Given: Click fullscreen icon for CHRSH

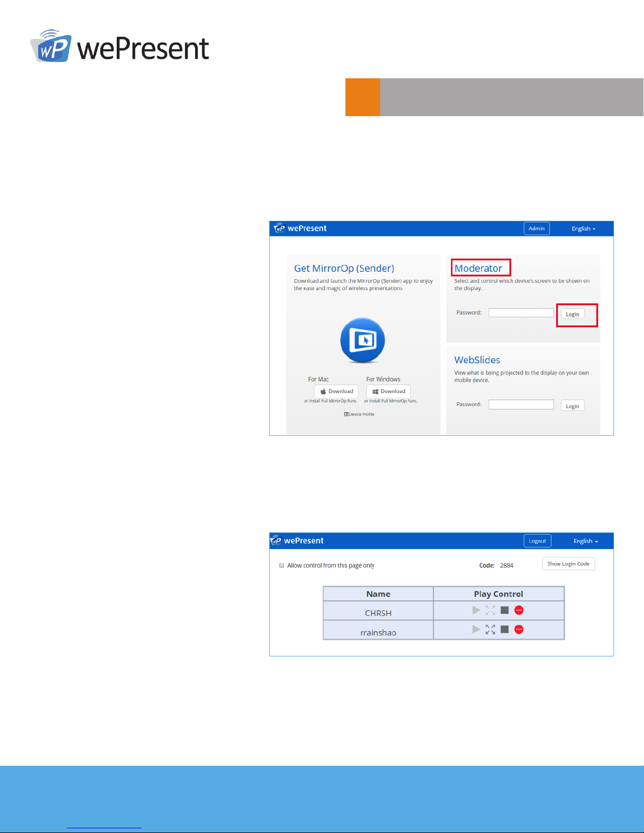Looking at the screenshot, I should pyautogui.click(x=490, y=610).
